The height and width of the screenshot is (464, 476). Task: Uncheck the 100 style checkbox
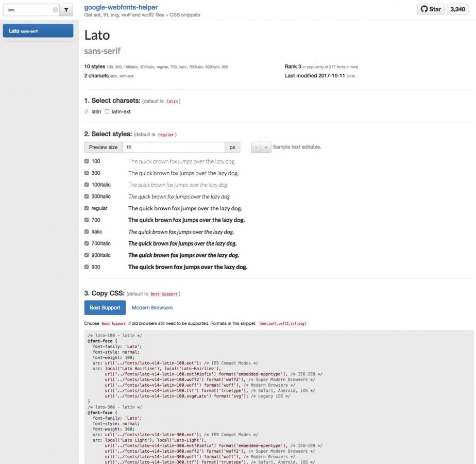coord(87,161)
